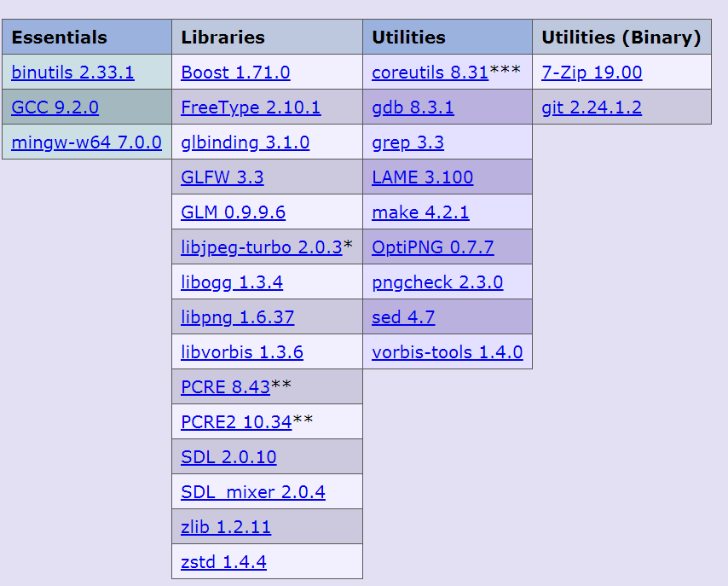Image resolution: width=728 pixels, height=586 pixels.
Task: Open the SDL_mixer 2.0.4 link
Action: (x=253, y=492)
